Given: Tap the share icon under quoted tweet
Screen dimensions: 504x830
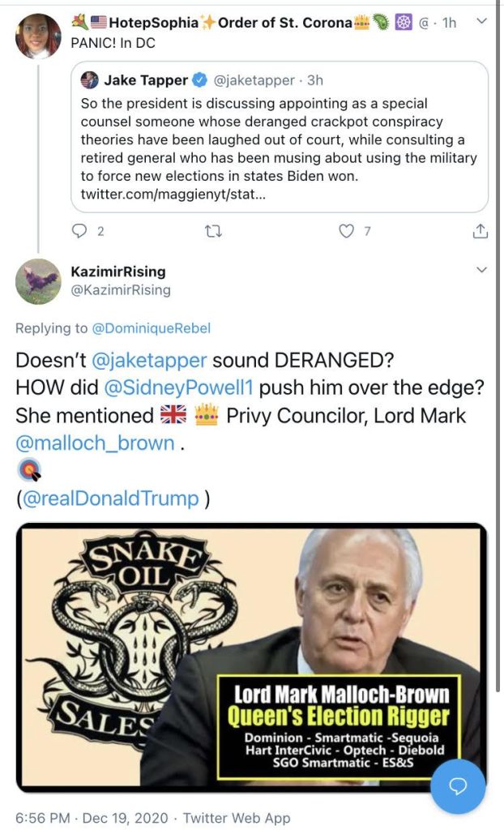Looking at the screenshot, I should pyautogui.click(x=480, y=231).
